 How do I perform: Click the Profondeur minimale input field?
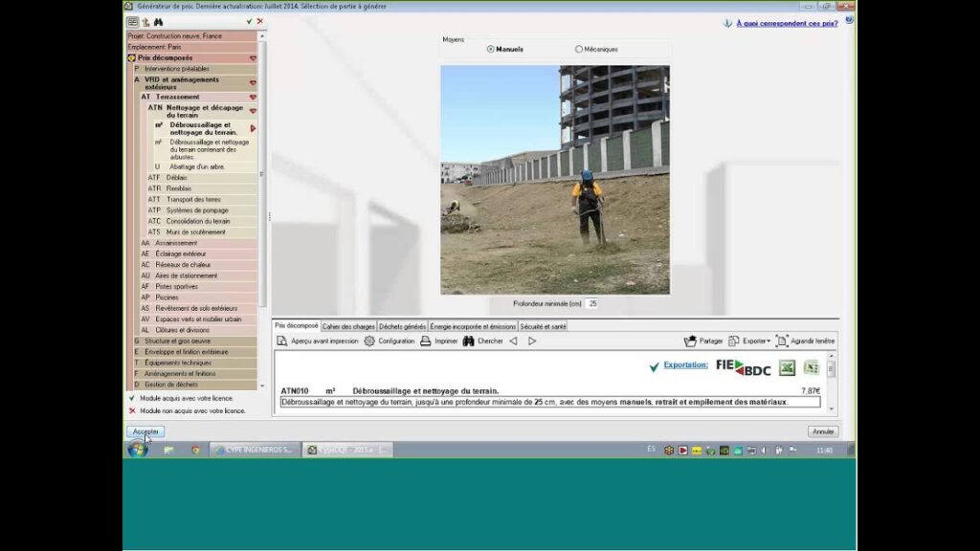[592, 303]
